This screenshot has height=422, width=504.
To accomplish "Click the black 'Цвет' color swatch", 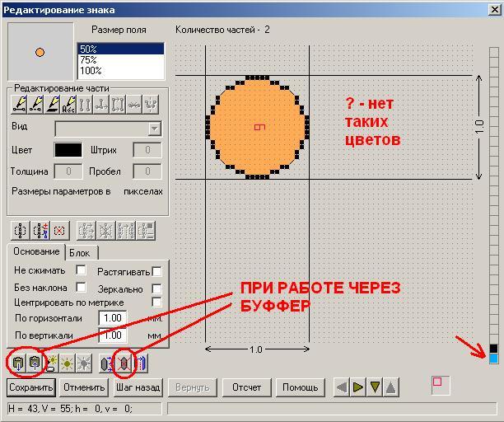I will 68,150.
